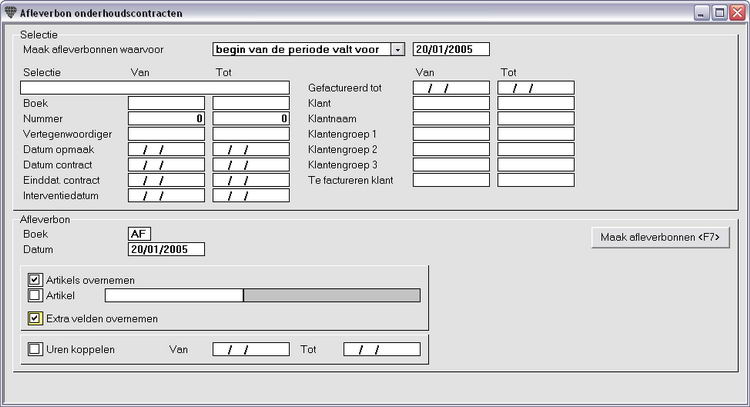Viewport: 750px width, 407px height.
Task: Click the app icon in the title bar
Action: click(x=11, y=13)
